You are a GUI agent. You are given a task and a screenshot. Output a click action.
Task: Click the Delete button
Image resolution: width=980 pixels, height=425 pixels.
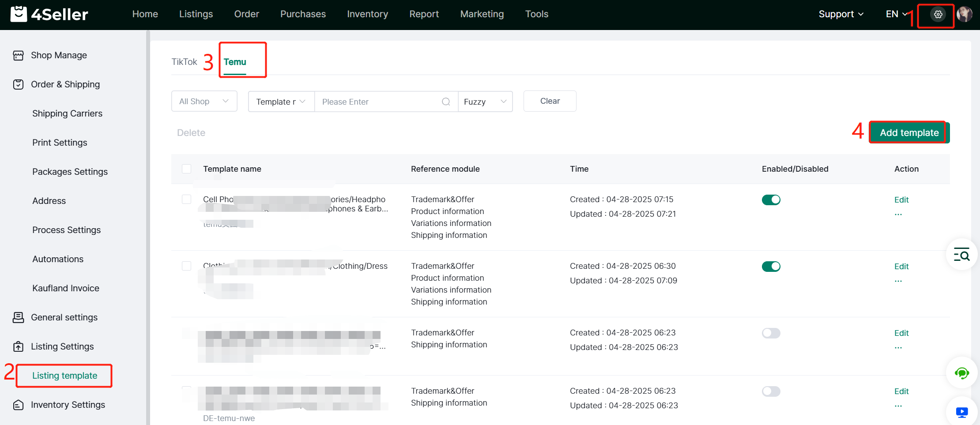191,133
